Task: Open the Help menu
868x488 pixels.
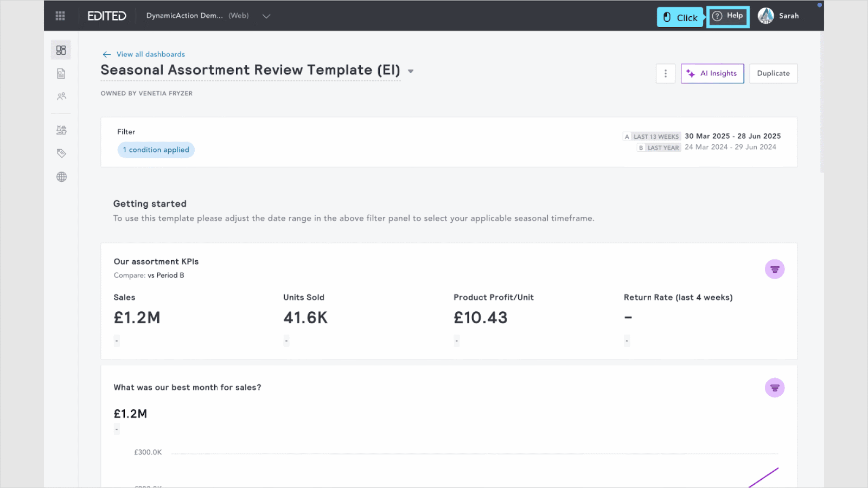Action: click(x=727, y=16)
